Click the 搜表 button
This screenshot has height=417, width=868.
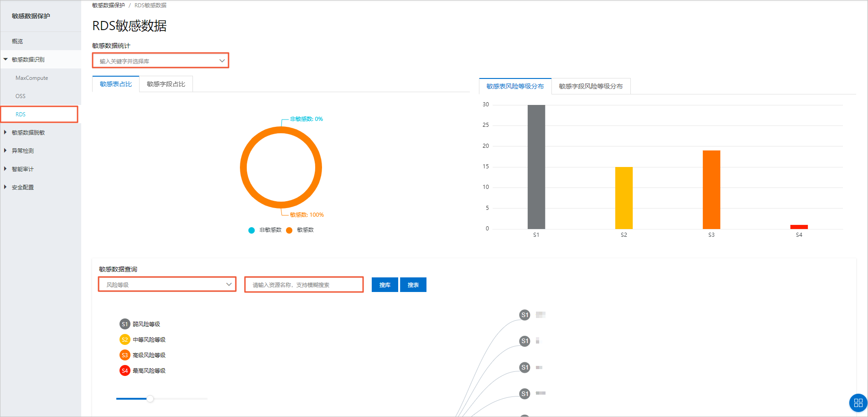413,285
